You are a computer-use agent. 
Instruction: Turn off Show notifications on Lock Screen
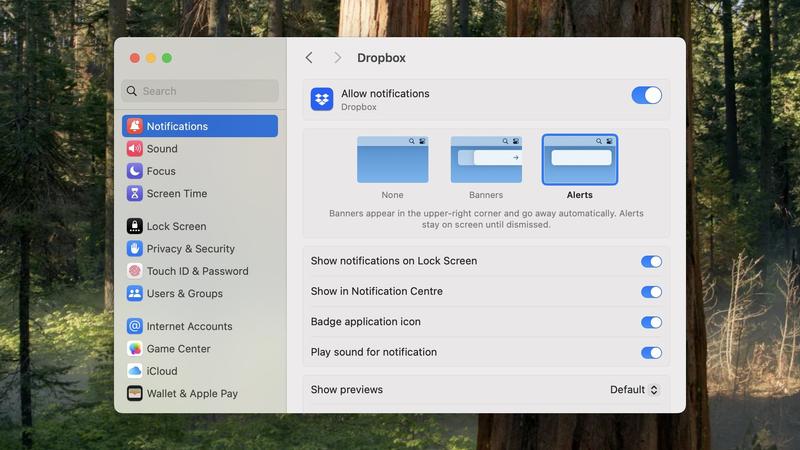click(x=651, y=261)
